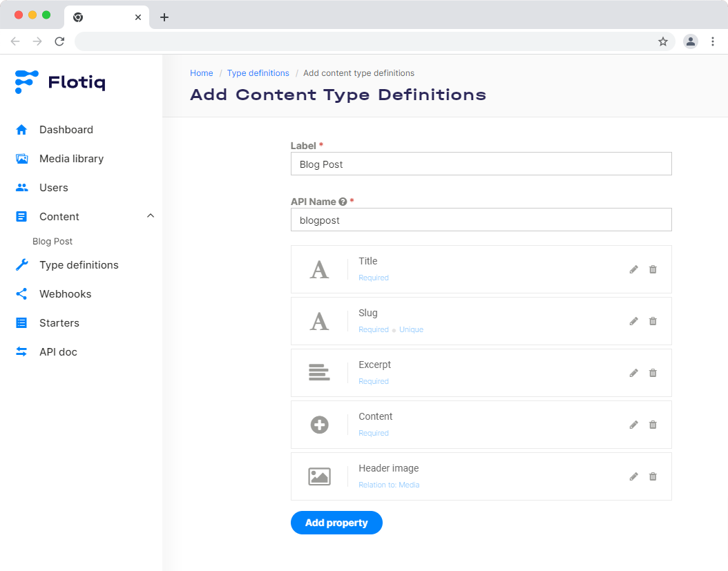Click Slug text type icon
Image resolution: width=728 pixels, height=571 pixels.
click(x=319, y=321)
